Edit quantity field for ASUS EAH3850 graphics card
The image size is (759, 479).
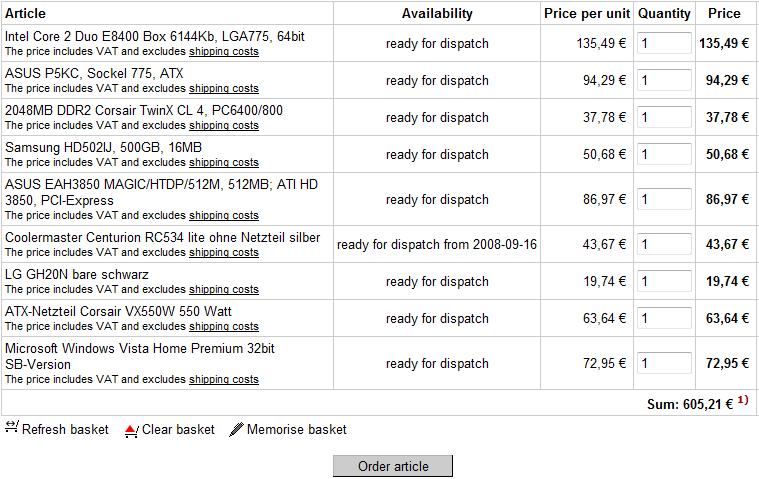pyautogui.click(x=664, y=199)
